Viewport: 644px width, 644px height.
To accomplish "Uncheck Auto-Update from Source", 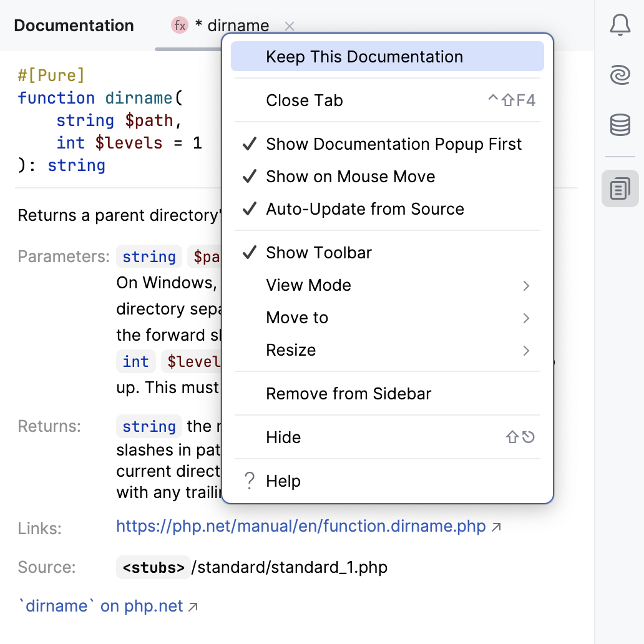I will point(365,208).
